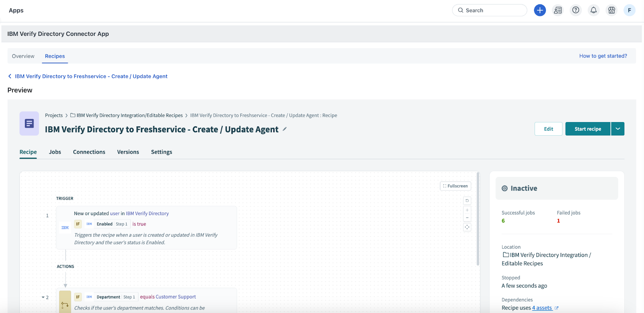Open the contacts list icon in header
This screenshot has height=313, width=644.
[x=558, y=10]
